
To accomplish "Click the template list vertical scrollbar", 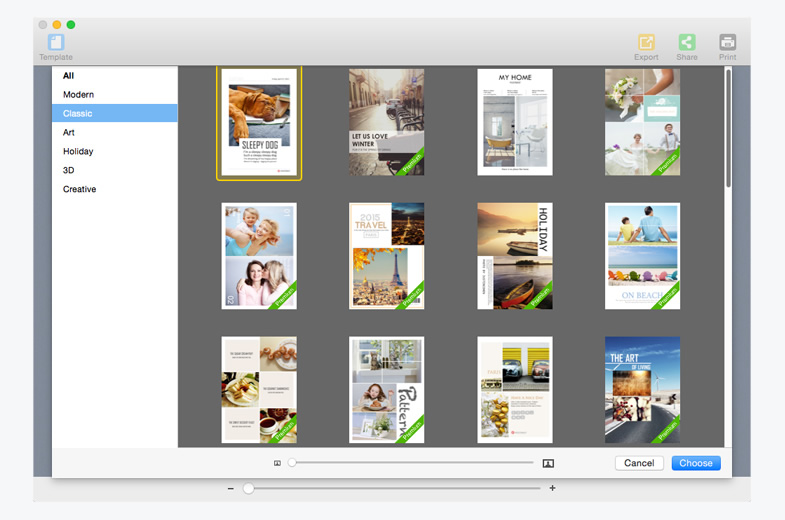I will click(728, 130).
